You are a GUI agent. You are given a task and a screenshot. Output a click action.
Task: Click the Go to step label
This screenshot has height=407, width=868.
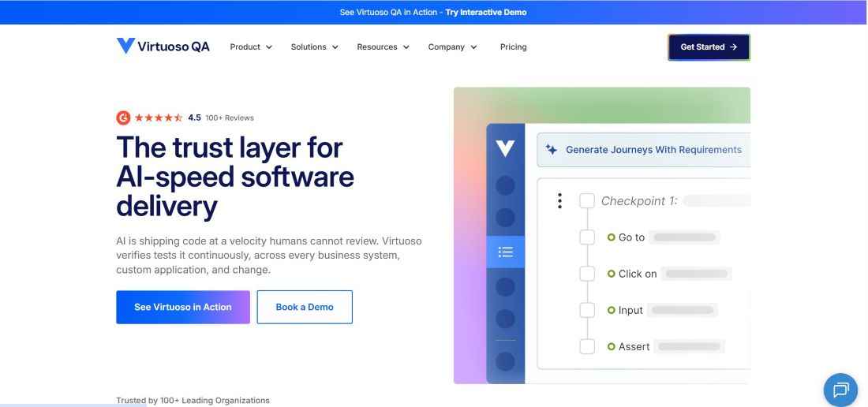pyautogui.click(x=631, y=237)
